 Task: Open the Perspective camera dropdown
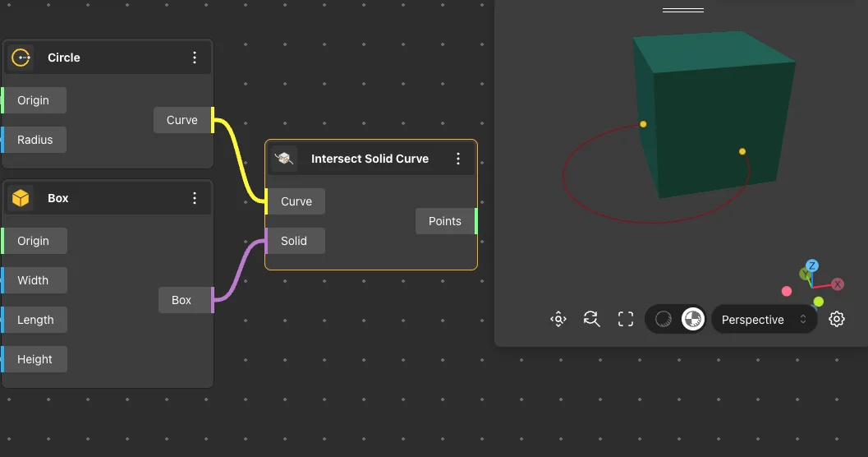tap(764, 320)
